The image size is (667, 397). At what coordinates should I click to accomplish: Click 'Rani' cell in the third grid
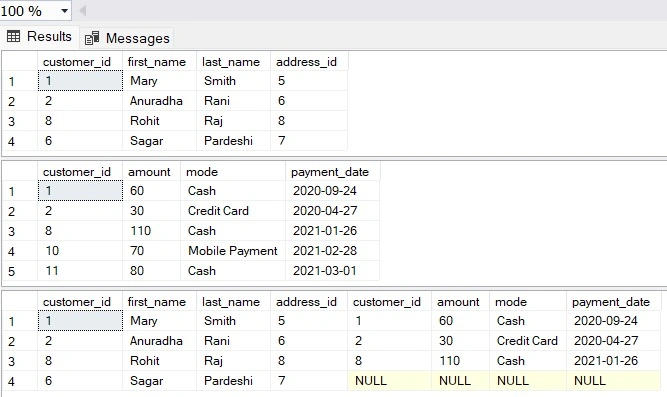233,341
